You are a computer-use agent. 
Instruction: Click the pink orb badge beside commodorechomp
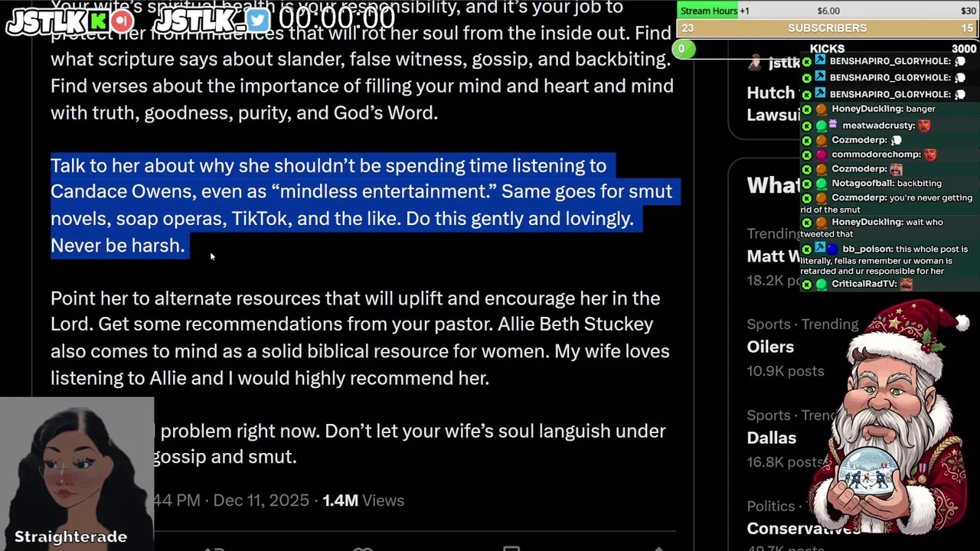tap(821, 154)
